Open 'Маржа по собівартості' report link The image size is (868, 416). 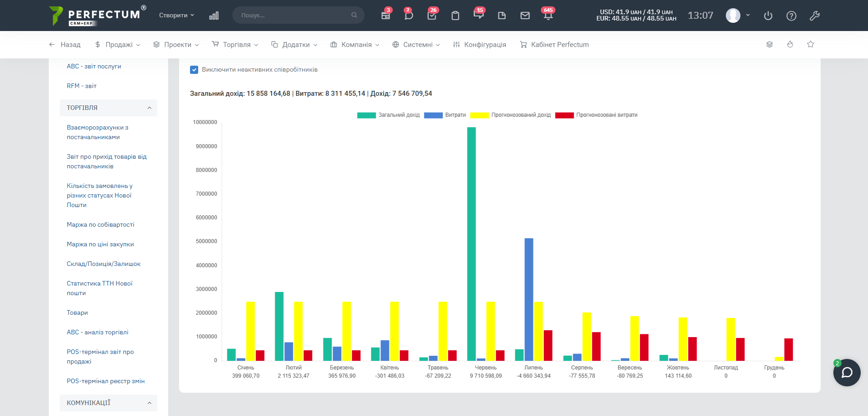pos(101,224)
